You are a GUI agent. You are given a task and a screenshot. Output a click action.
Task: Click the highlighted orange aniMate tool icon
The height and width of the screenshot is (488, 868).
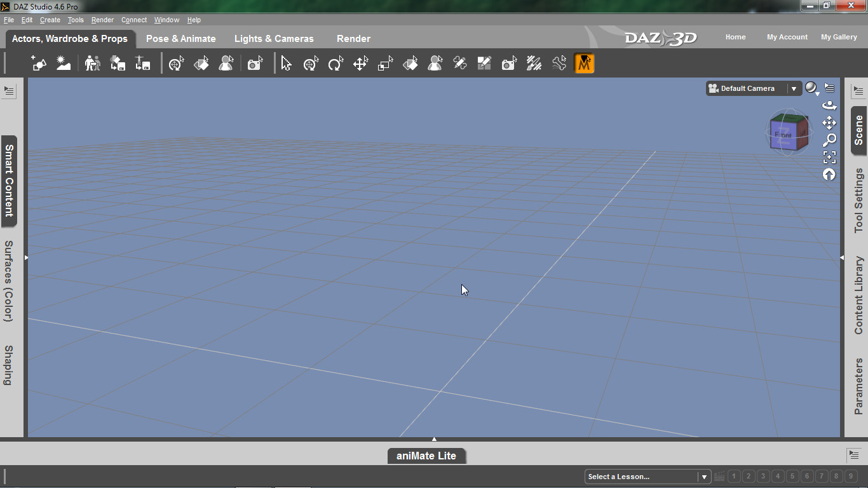[x=584, y=64]
